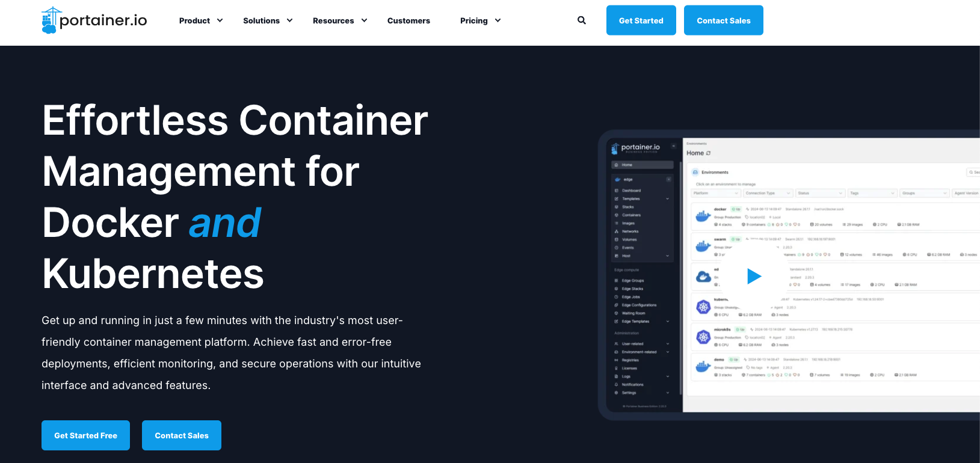
Task: Click the Get Started Free button
Action: (x=85, y=435)
